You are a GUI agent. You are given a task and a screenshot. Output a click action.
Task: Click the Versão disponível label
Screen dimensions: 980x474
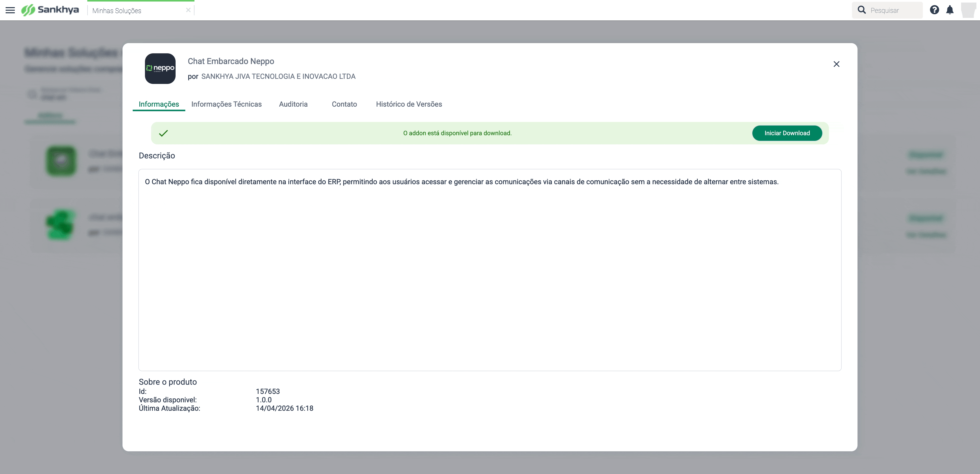coord(168,400)
